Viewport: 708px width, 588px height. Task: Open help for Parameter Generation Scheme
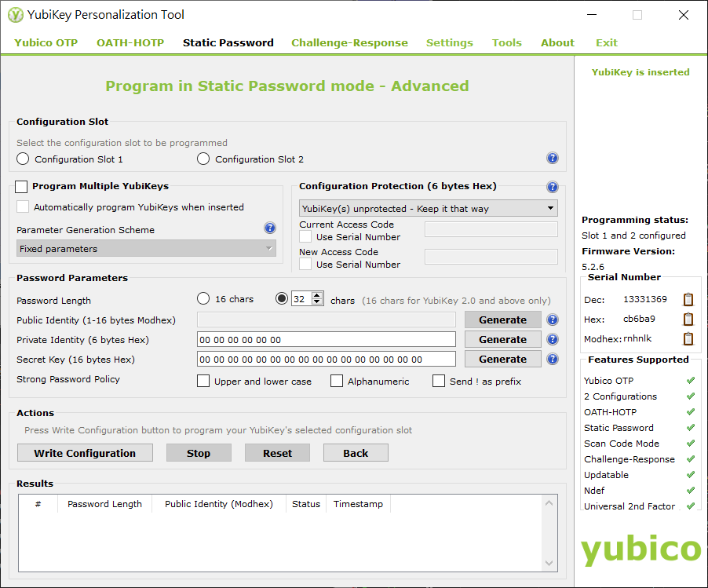pyautogui.click(x=270, y=228)
